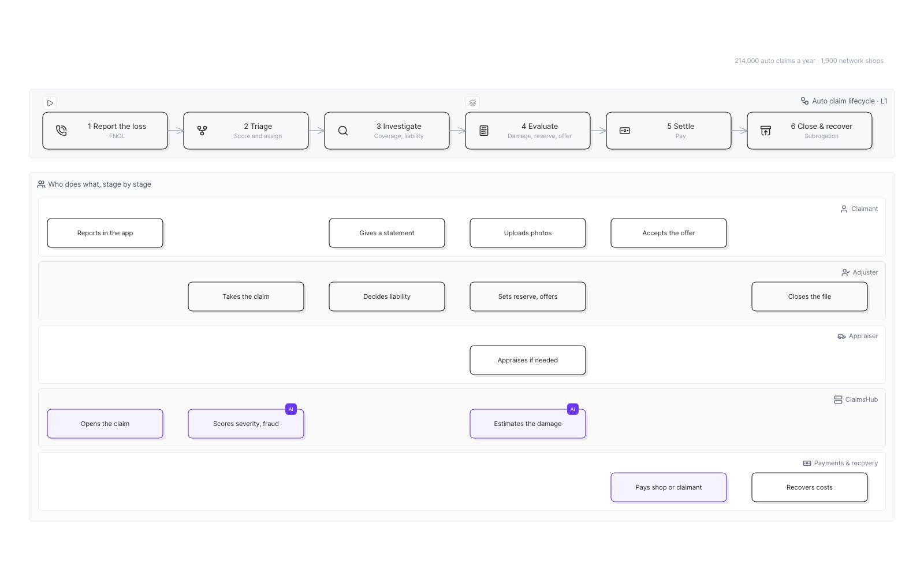The image size is (924, 578).
Task: Click the Adjuster user-check icon
Action: [845, 273]
